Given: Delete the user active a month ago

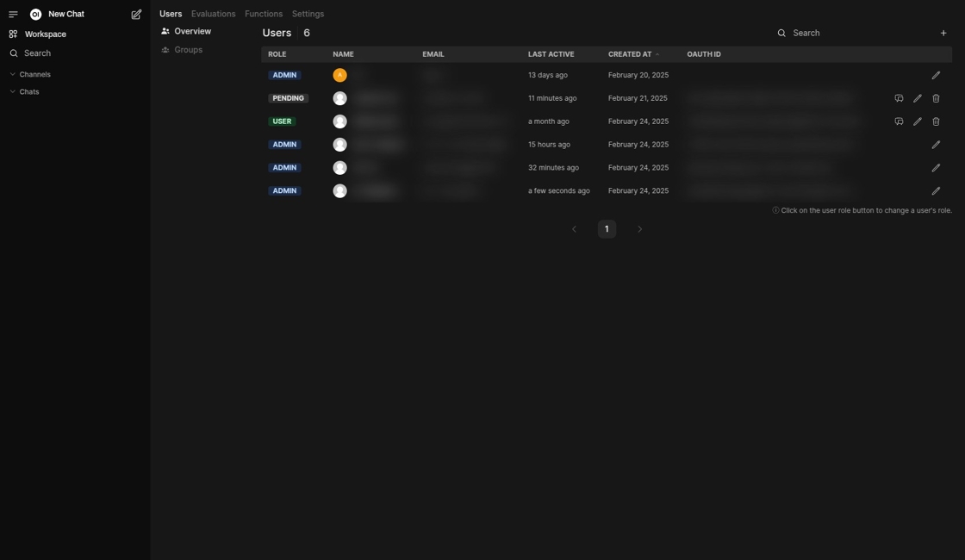Looking at the screenshot, I should pyautogui.click(x=936, y=121).
